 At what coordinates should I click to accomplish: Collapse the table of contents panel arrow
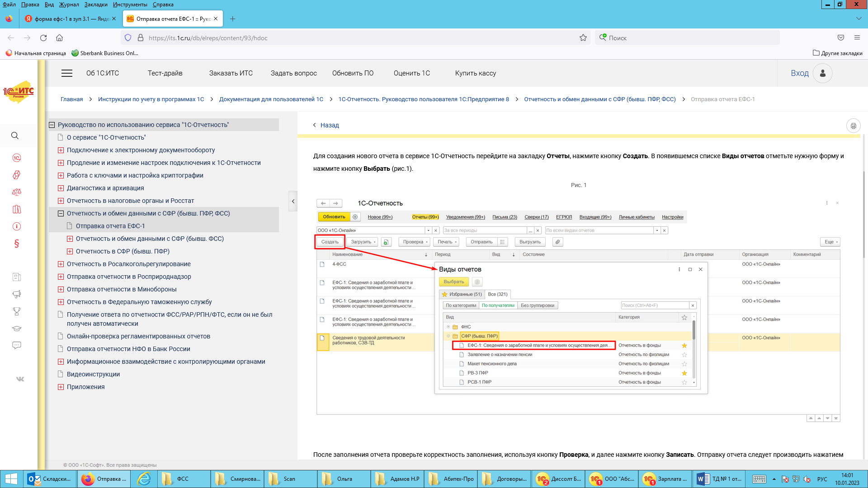point(293,202)
